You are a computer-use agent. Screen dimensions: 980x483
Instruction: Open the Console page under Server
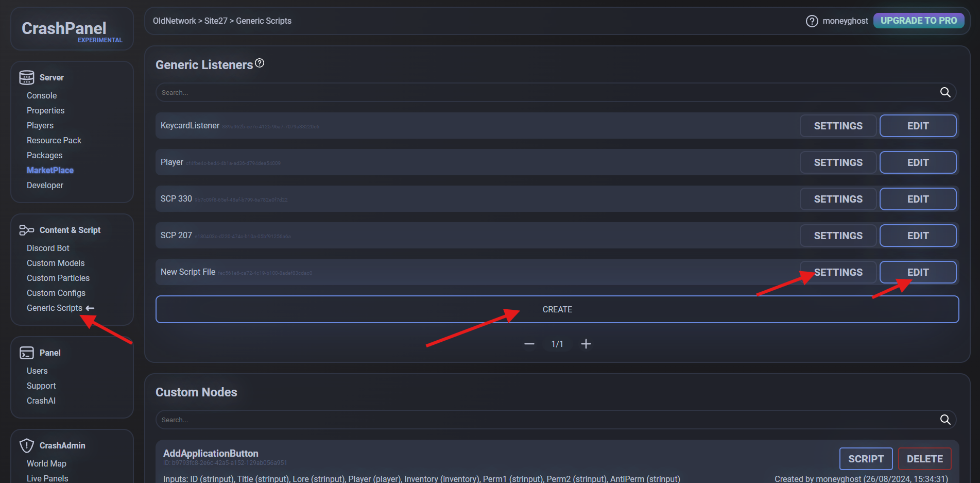(x=42, y=95)
